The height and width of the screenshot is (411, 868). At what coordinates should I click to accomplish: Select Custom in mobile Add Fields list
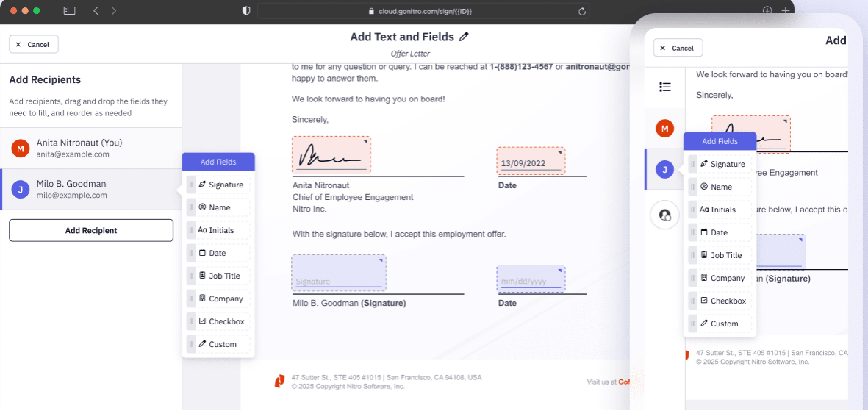(x=720, y=324)
